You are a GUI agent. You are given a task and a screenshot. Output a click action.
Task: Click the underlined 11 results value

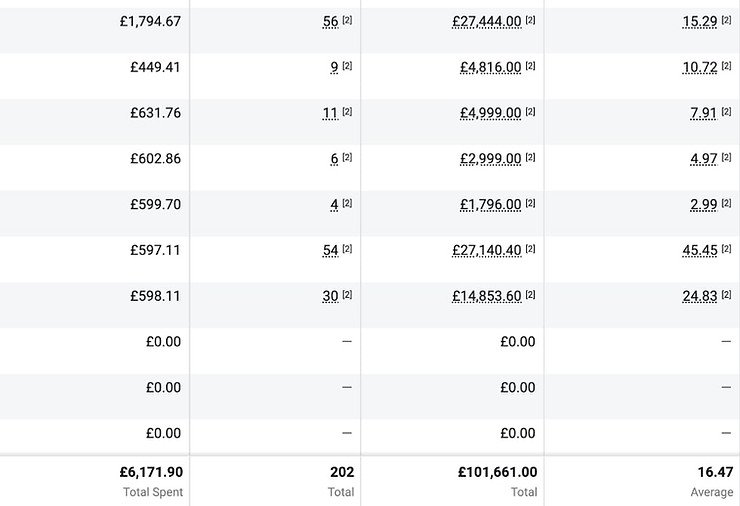[x=330, y=113]
